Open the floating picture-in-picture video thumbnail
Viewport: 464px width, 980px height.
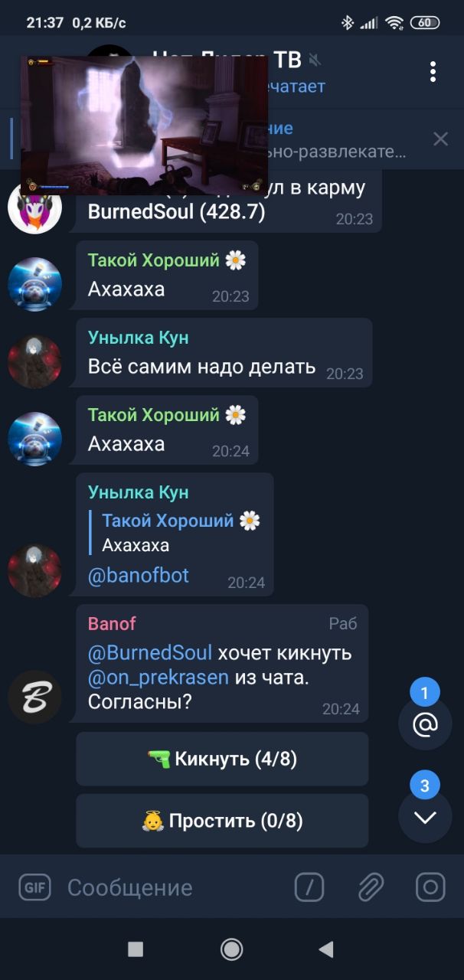(144, 125)
